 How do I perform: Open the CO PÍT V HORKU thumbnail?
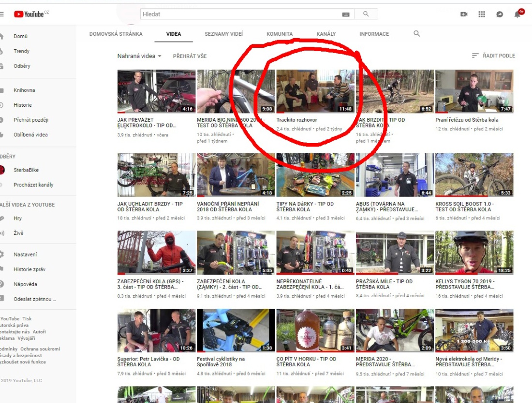(315, 331)
